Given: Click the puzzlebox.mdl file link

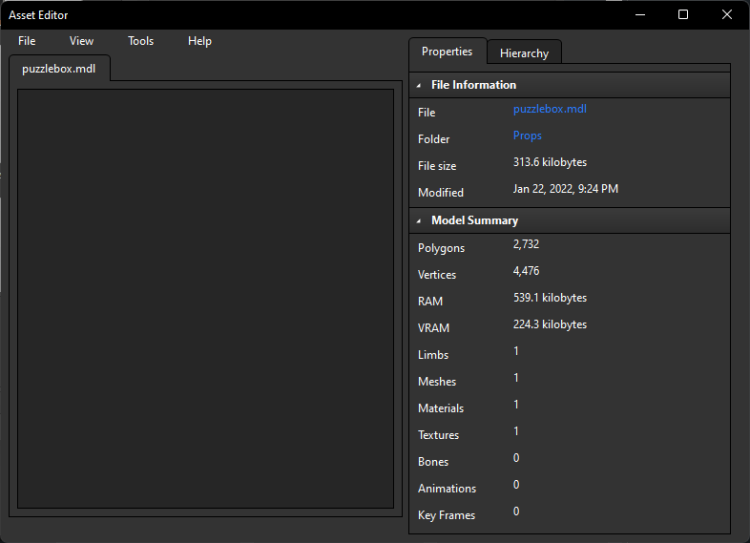Looking at the screenshot, I should pyautogui.click(x=549, y=109).
